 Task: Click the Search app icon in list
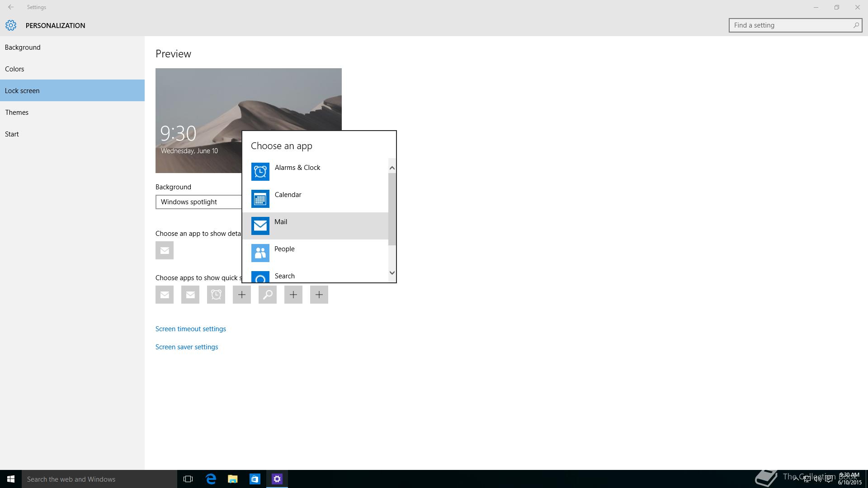(260, 277)
